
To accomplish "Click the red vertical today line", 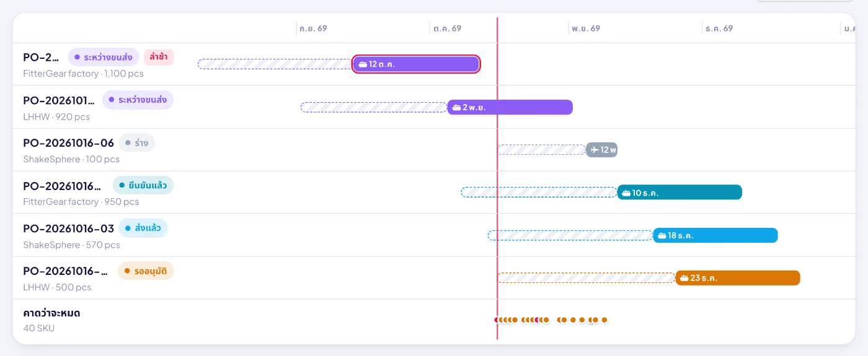I will click(497, 178).
